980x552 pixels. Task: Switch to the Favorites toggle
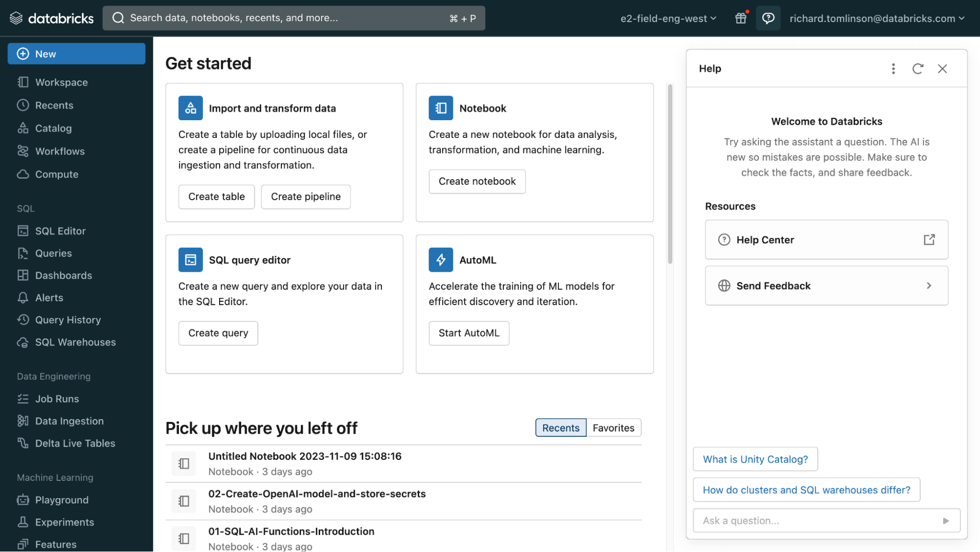[613, 428]
